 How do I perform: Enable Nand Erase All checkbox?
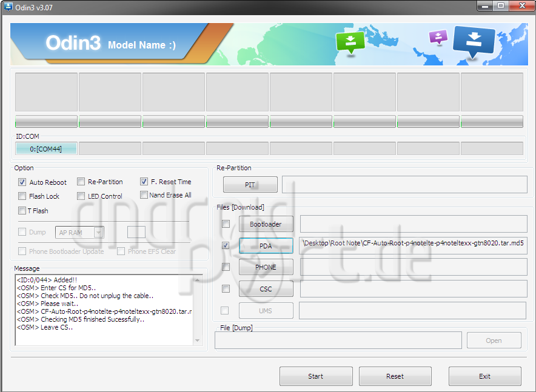[x=144, y=195]
